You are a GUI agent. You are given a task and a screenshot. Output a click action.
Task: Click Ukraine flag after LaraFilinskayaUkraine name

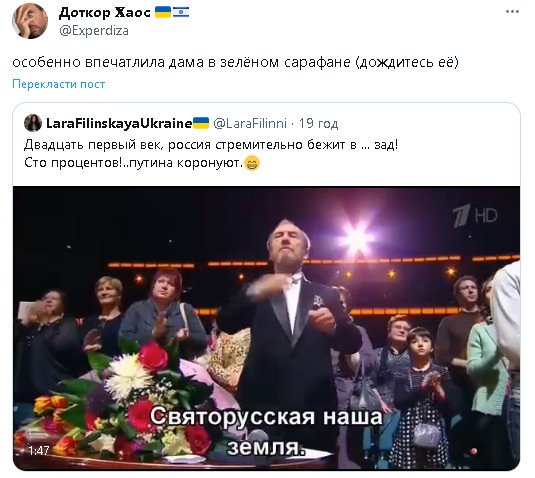tap(201, 123)
